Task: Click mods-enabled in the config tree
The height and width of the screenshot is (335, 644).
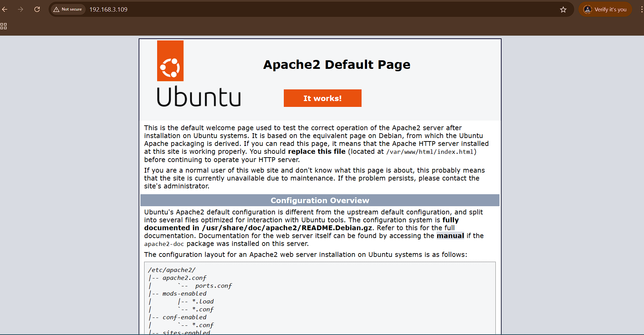Action: [184, 294]
